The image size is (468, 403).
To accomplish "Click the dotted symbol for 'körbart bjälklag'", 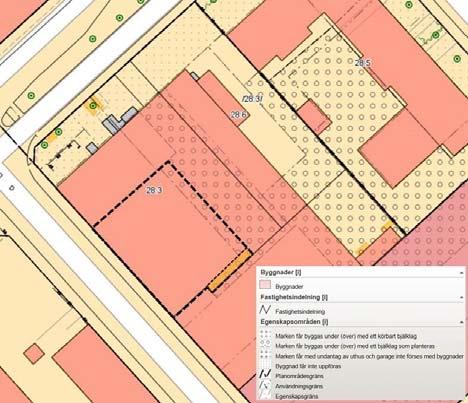I will click(x=265, y=334).
